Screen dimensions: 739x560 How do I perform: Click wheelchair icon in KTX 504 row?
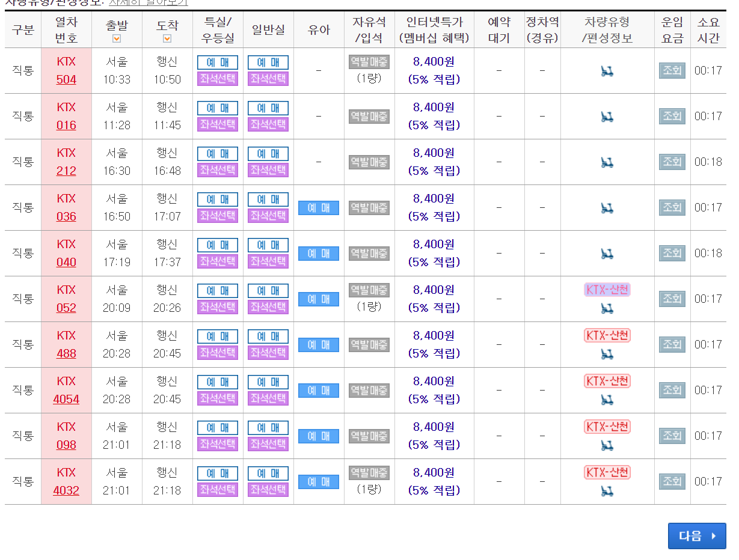[607, 72]
